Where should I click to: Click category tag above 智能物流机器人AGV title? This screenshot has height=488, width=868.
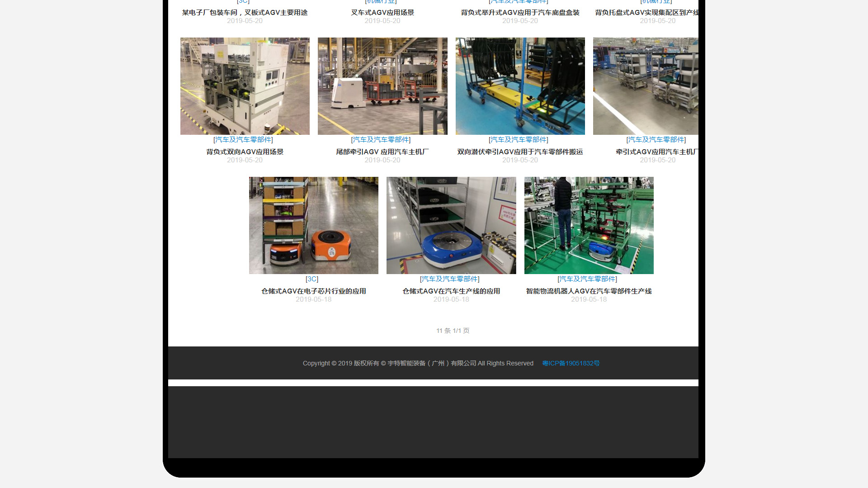(587, 279)
